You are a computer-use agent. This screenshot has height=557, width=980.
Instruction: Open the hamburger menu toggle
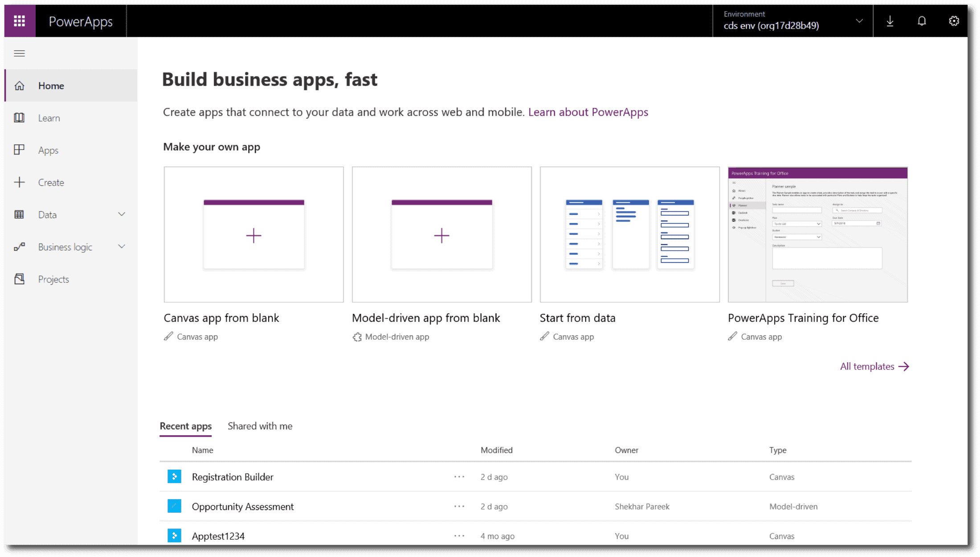[x=20, y=53]
